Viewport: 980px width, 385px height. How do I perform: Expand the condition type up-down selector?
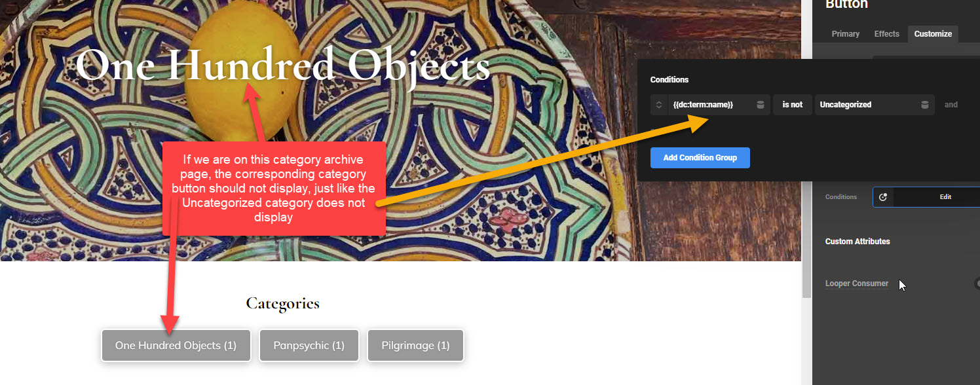coord(659,105)
